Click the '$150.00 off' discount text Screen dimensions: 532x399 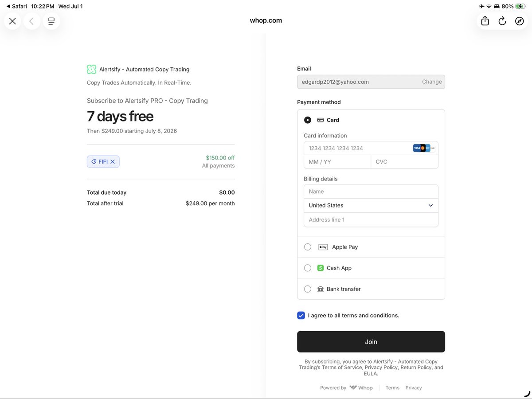pos(220,157)
